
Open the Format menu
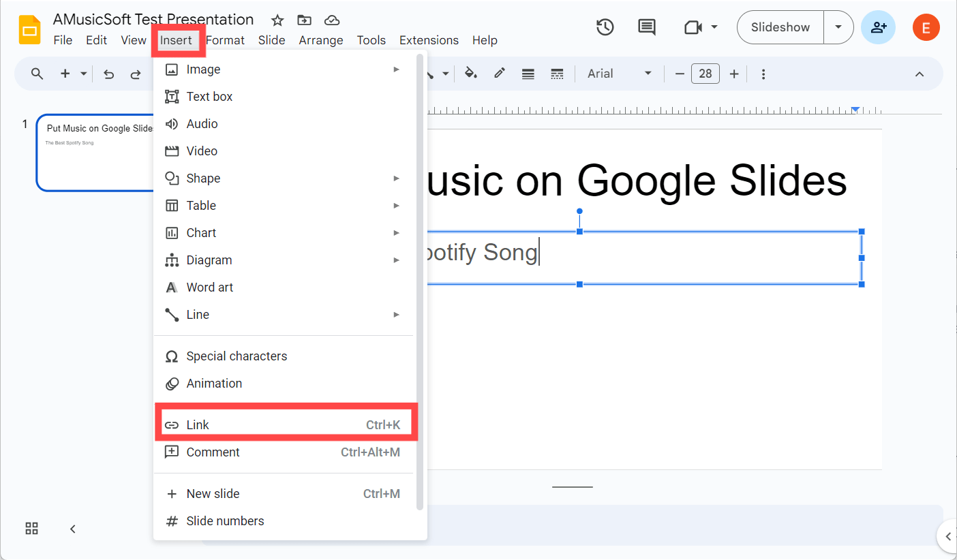[x=225, y=40]
